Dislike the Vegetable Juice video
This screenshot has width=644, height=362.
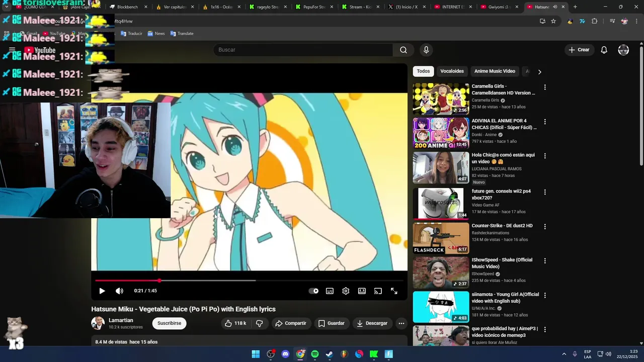[x=259, y=323]
